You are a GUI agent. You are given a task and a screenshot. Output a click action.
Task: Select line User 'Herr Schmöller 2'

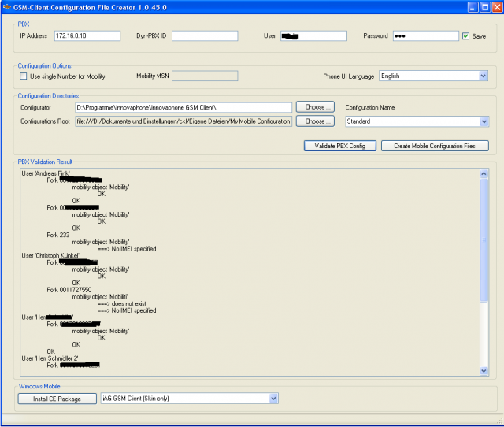(x=50, y=358)
